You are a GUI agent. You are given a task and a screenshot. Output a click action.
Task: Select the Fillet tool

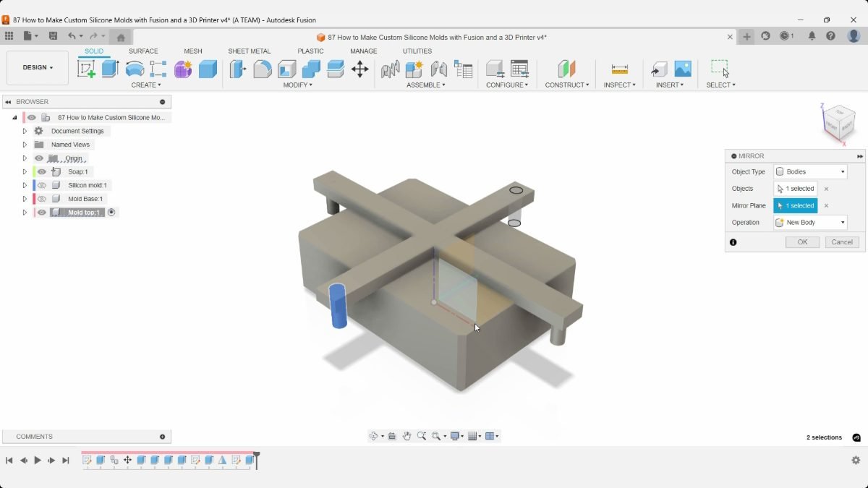coord(263,69)
